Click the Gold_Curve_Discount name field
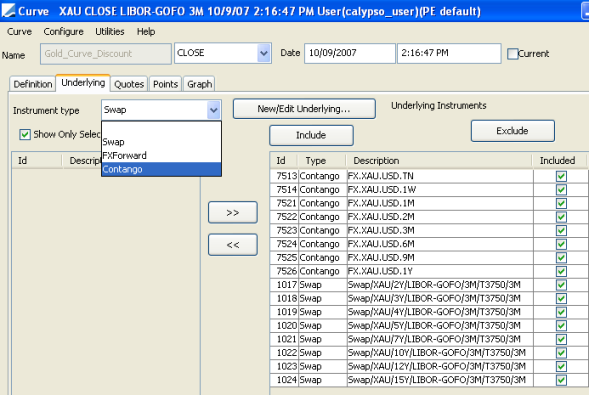Screen dimensions: 589x395 point(106,54)
